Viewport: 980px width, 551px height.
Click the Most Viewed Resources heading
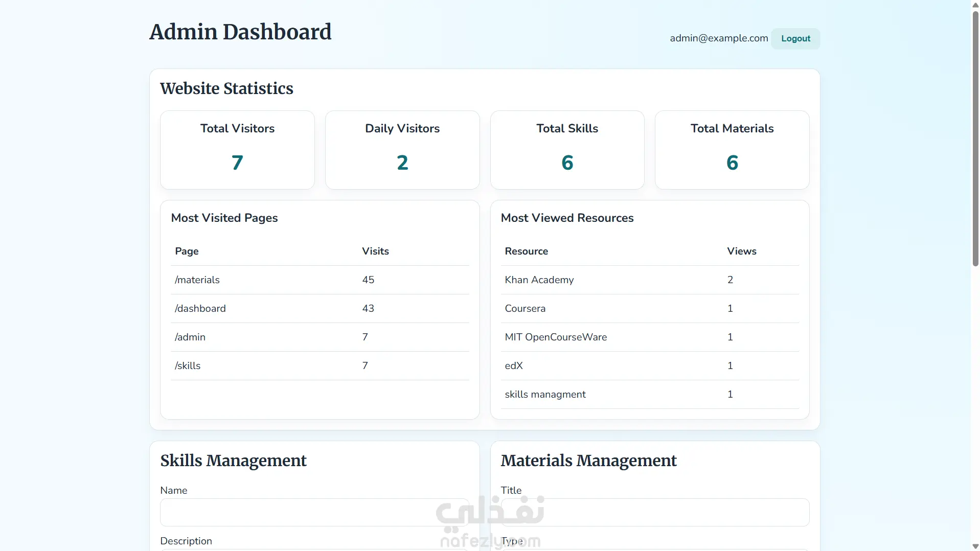coord(567,218)
